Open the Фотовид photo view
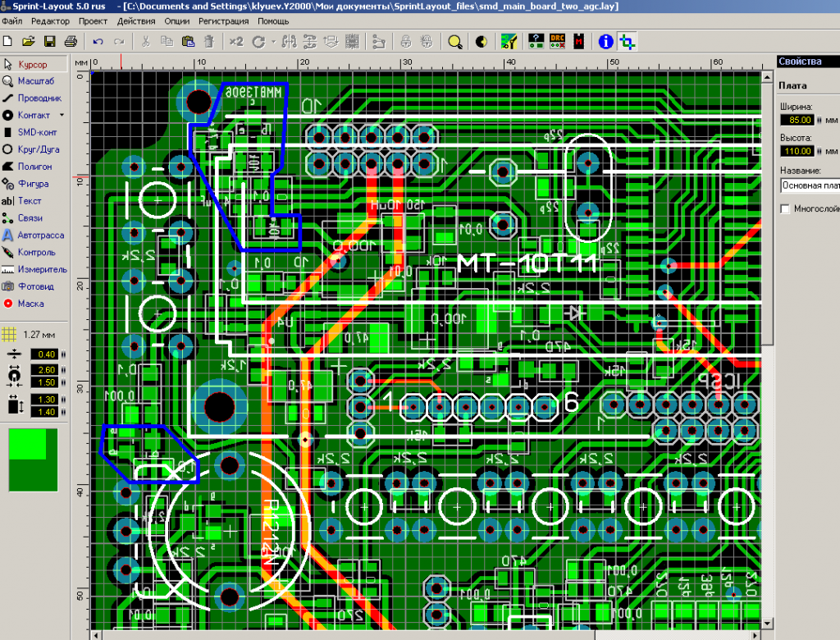The height and width of the screenshot is (640, 840). point(33,286)
